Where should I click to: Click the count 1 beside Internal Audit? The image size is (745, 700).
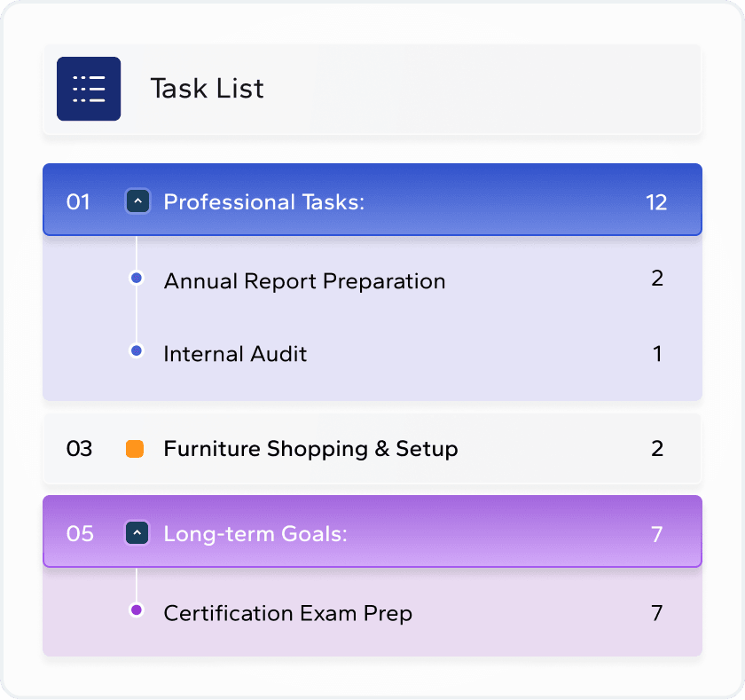click(657, 354)
